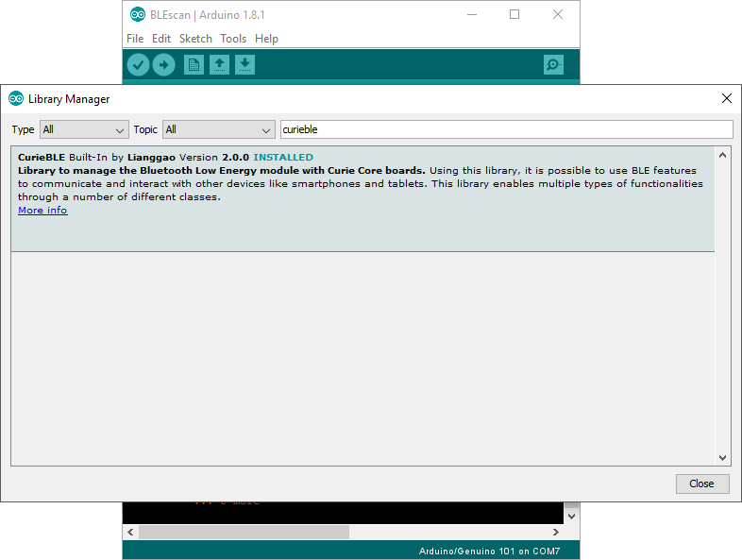The height and width of the screenshot is (560, 742).
Task: Select the CurieBLE library entry
Action: click(x=363, y=199)
